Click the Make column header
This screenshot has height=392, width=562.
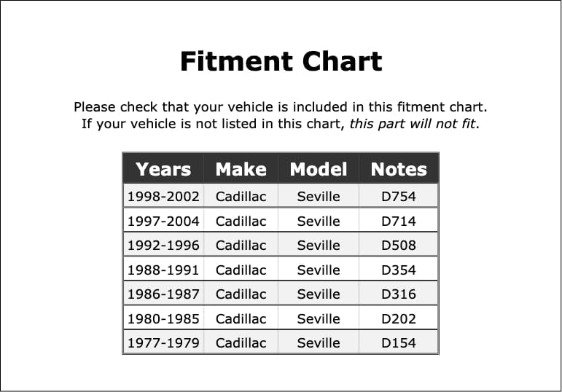tap(241, 169)
